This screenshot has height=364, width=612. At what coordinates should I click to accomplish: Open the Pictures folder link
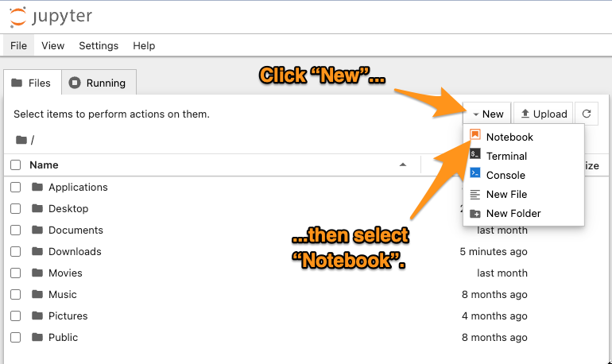[68, 316]
